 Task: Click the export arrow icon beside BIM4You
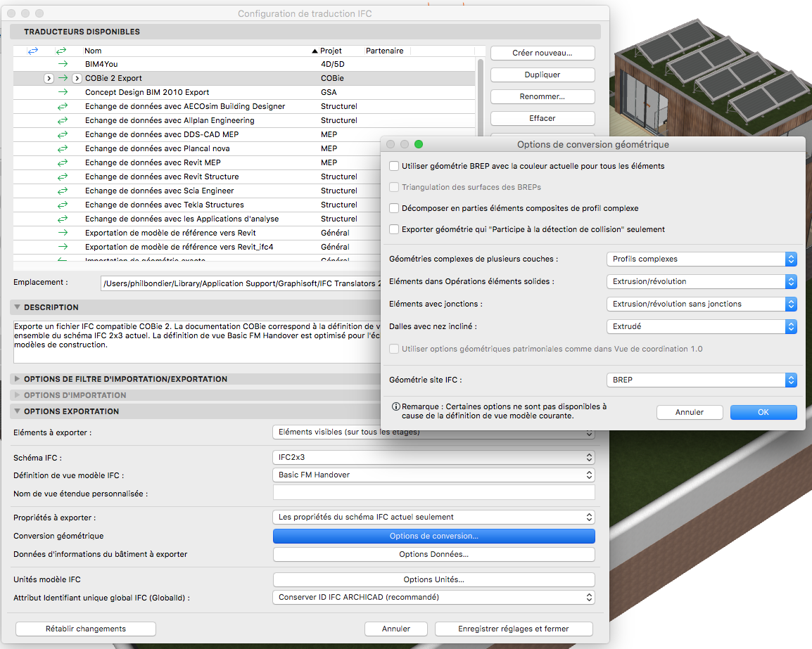[x=63, y=64]
